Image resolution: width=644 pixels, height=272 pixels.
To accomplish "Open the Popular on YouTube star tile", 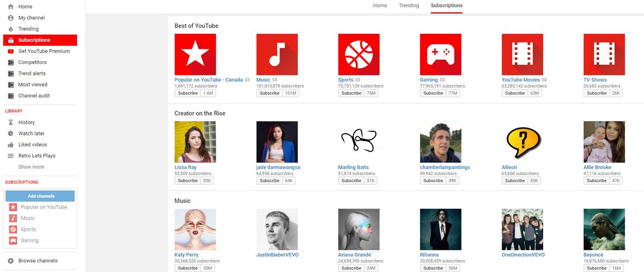I will (195, 54).
